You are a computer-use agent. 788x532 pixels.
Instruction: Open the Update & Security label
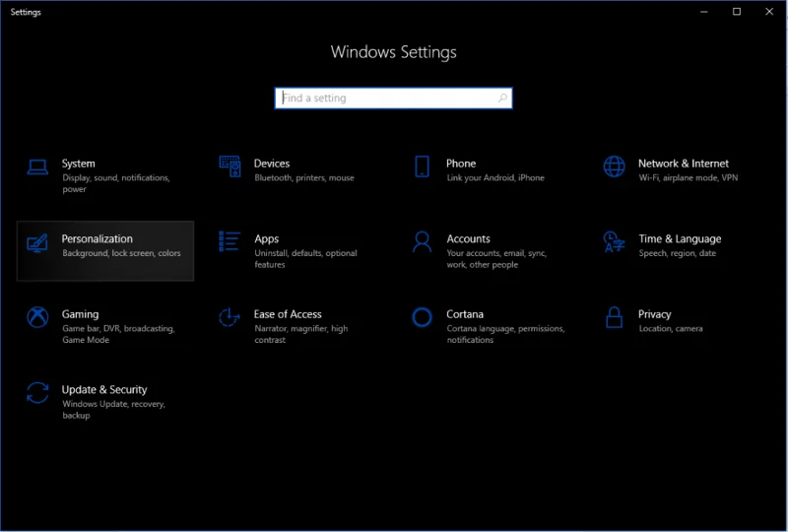pos(104,389)
